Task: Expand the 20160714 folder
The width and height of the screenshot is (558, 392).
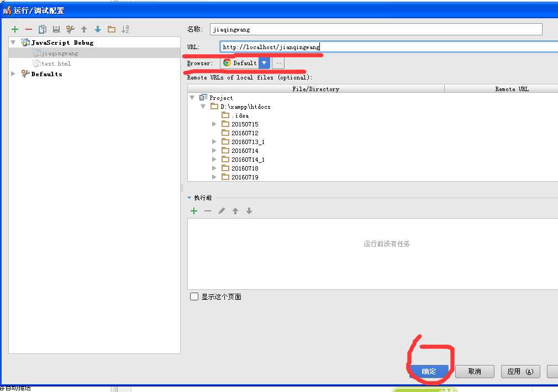Action: [x=214, y=151]
